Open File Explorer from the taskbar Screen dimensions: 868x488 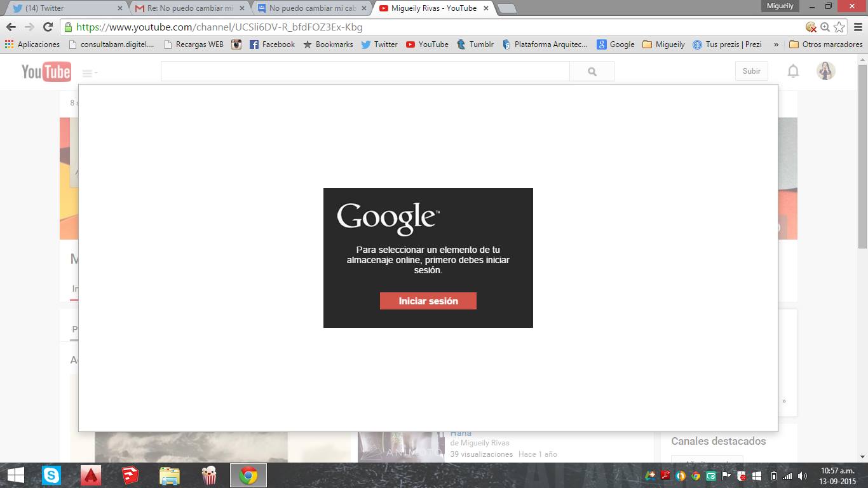click(x=170, y=475)
